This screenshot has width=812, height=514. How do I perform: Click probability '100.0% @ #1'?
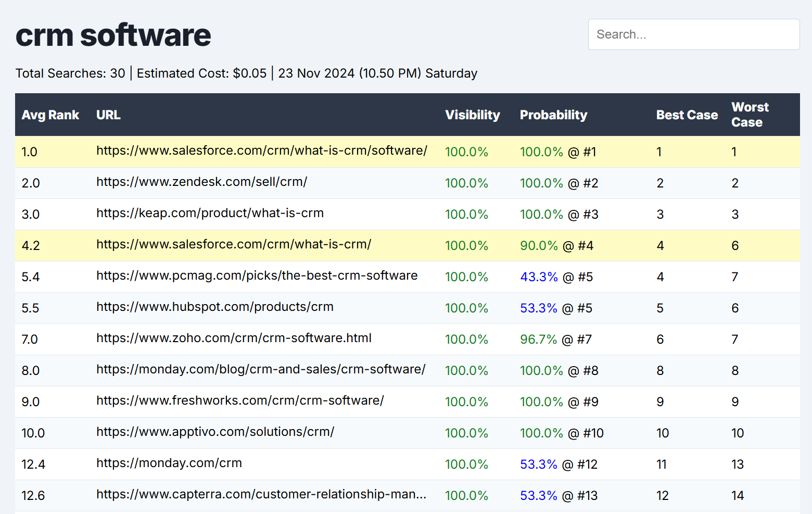tap(558, 152)
